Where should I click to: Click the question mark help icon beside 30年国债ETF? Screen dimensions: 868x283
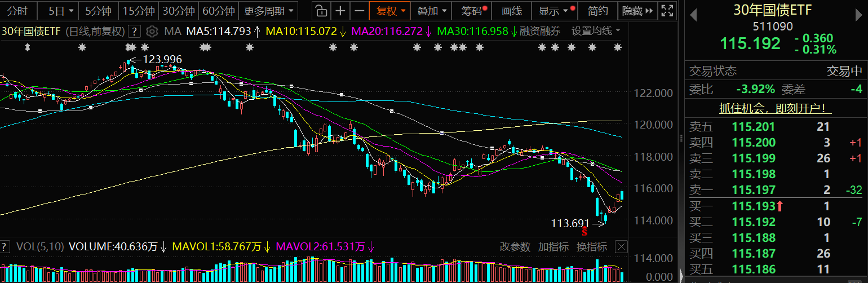135,32
